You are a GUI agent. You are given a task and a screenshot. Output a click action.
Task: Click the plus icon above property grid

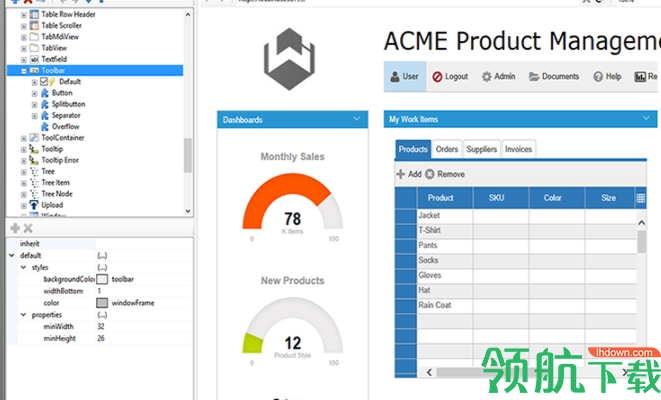pos(15,228)
